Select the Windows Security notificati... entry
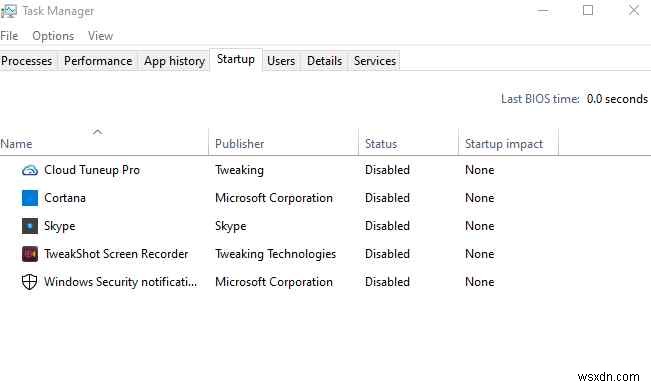651x387 pixels. (x=120, y=282)
